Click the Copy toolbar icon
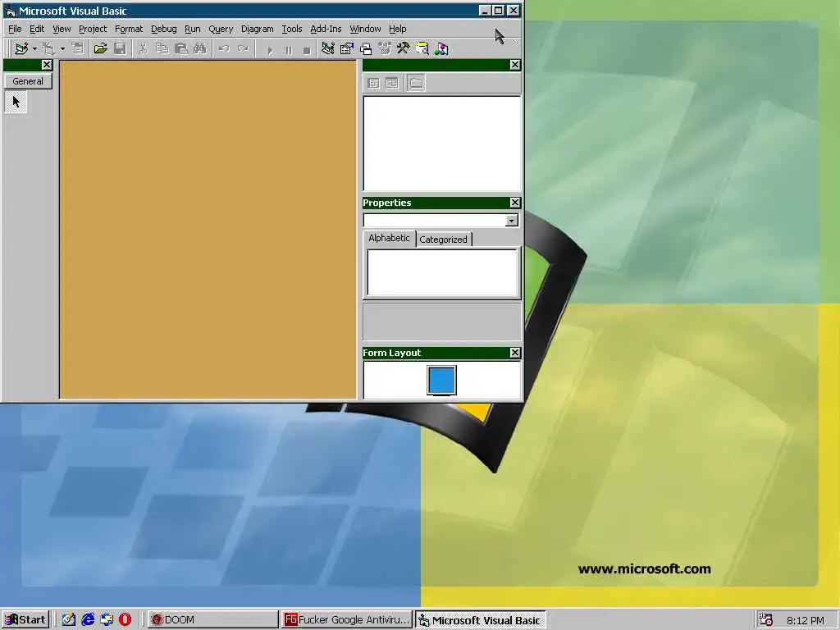 pyautogui.click(x=162, y=48)
